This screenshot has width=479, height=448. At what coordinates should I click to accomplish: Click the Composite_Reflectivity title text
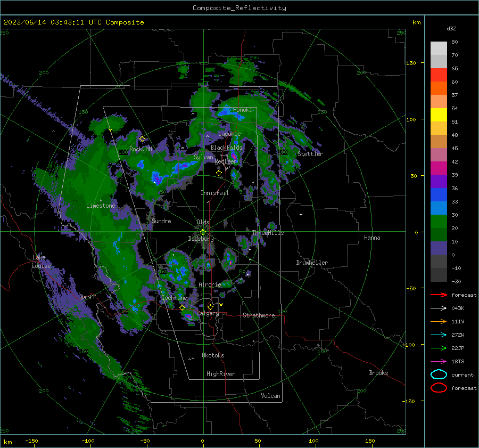click(240, 8)
